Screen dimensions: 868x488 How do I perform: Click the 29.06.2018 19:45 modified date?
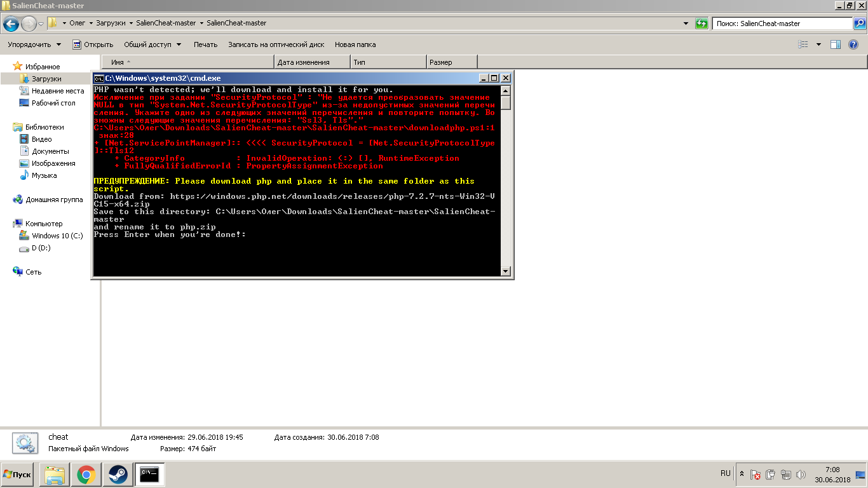click(x=215, y=437)
